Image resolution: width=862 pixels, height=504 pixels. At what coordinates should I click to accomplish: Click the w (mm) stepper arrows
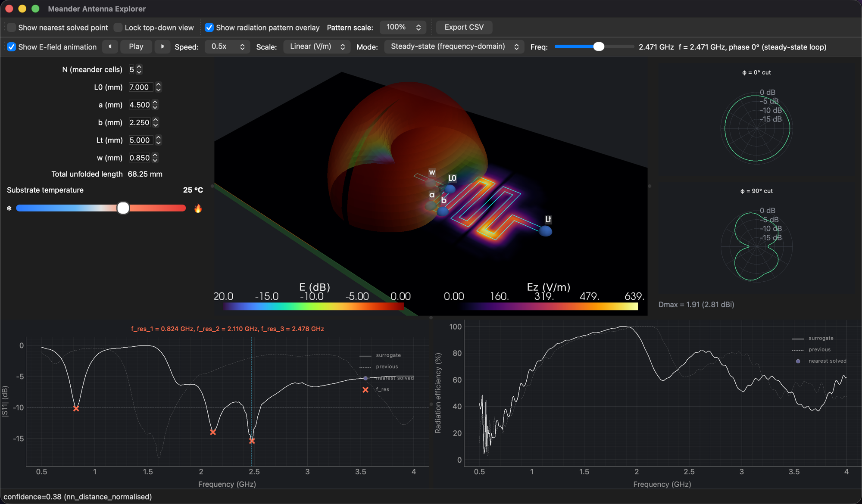point(155,158)
